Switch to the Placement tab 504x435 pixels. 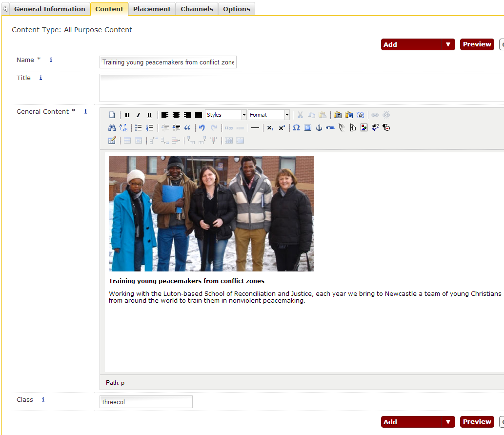pos(152,9)
